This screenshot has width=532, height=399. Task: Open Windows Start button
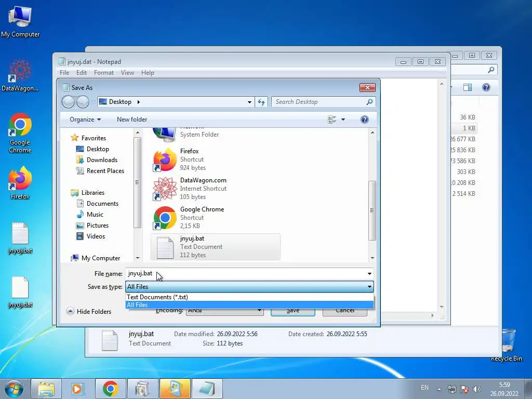[x=14, y=389]
